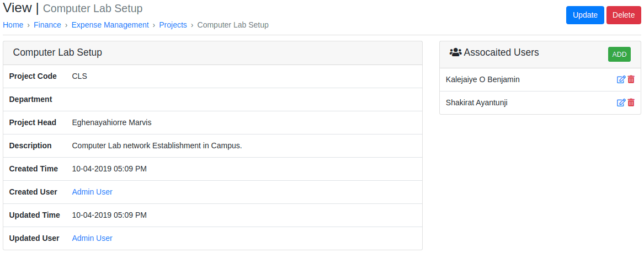644x253 pixels.
Task: Click the users group icon in header
Action: tap(455, 52)
